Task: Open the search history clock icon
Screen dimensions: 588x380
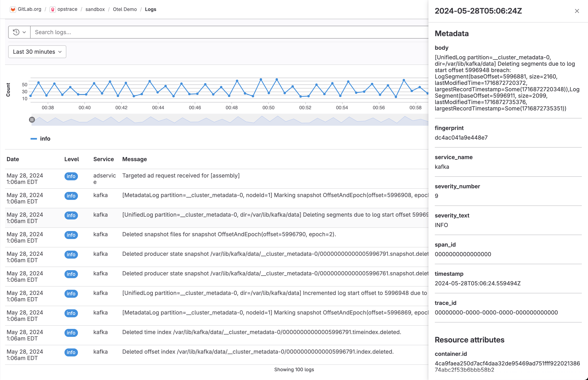Action: pos(16,32)
